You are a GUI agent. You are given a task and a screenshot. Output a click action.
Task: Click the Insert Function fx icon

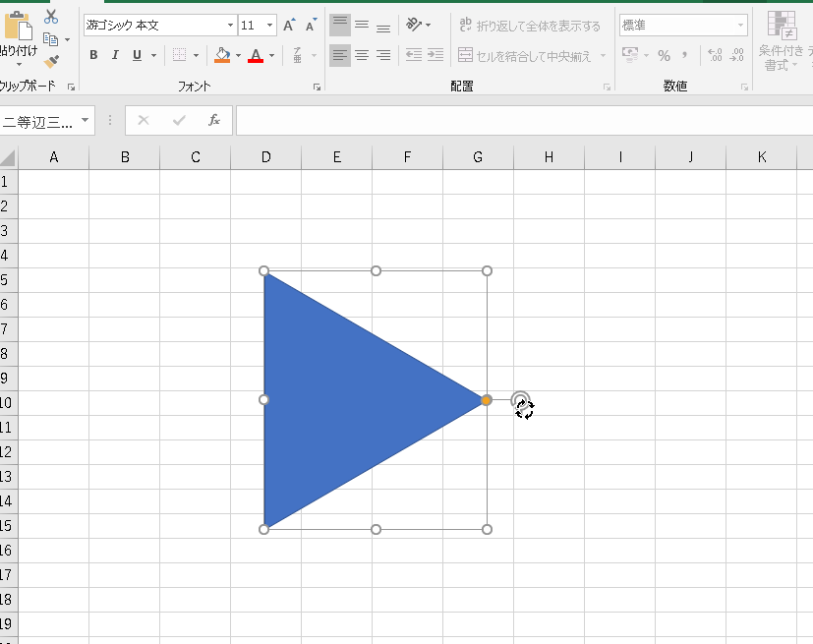(x=214, y=121)
